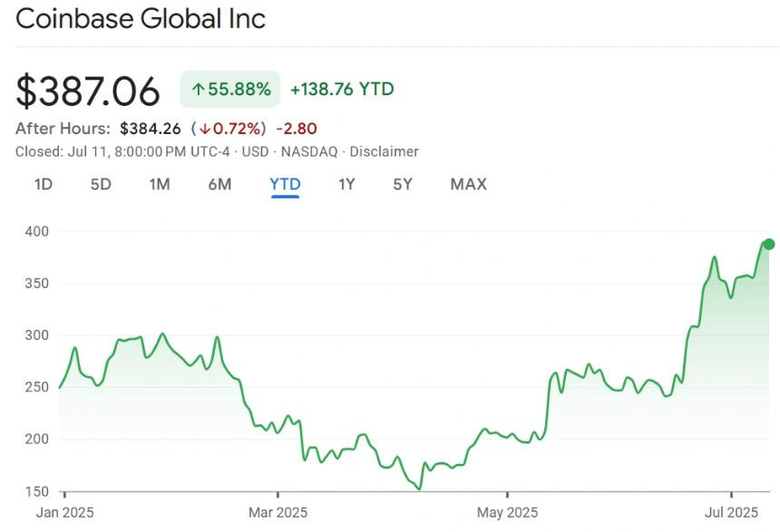Show the MAX time range

[468, 185]
